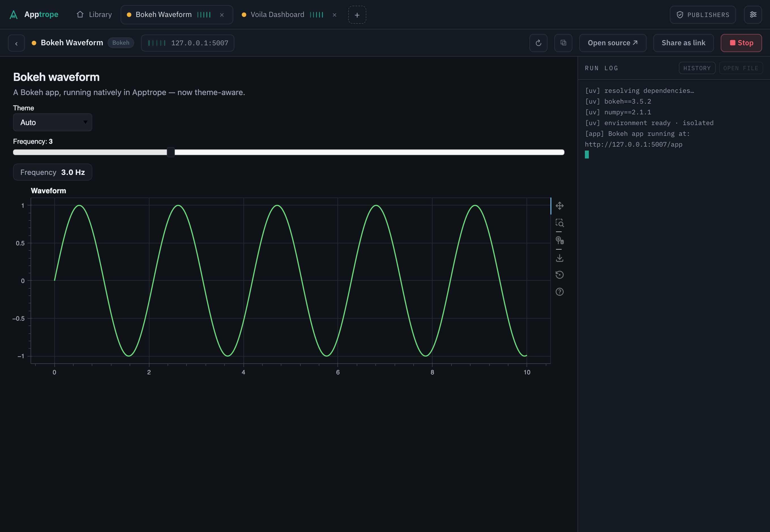The image size is (770, 532).
Task: Click the shield icon in Publishers button
Action: pos(680,15)
